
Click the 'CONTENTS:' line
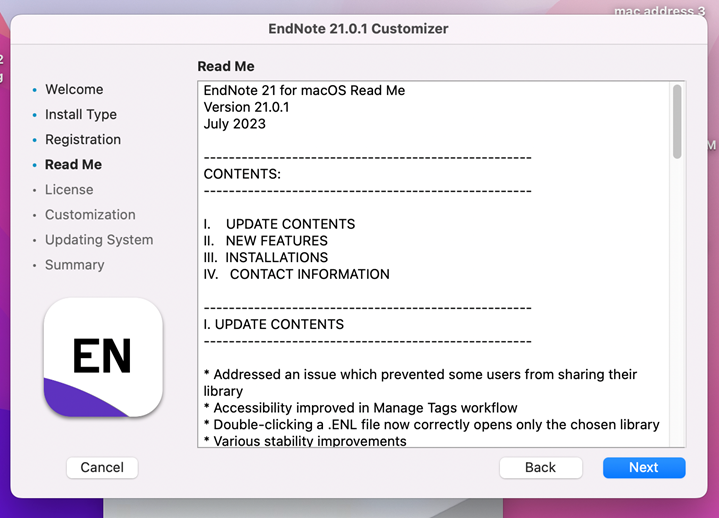click(x=242, y=174)
